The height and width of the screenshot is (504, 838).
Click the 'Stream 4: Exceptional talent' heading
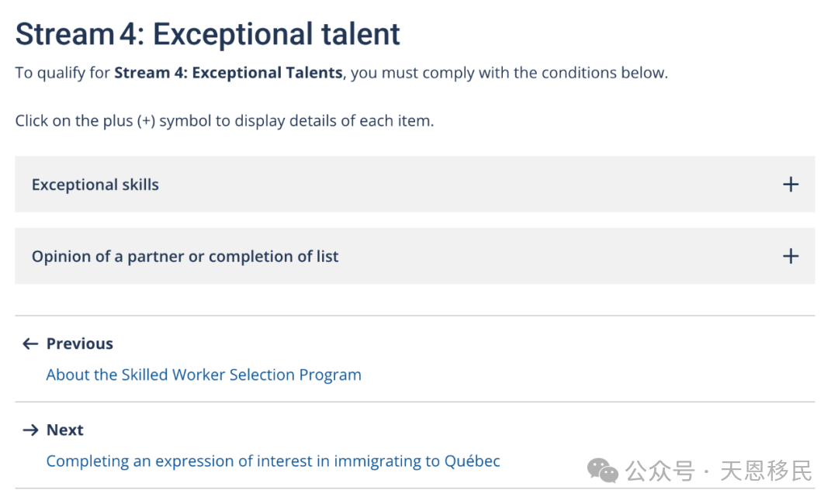tap(207, 34)
